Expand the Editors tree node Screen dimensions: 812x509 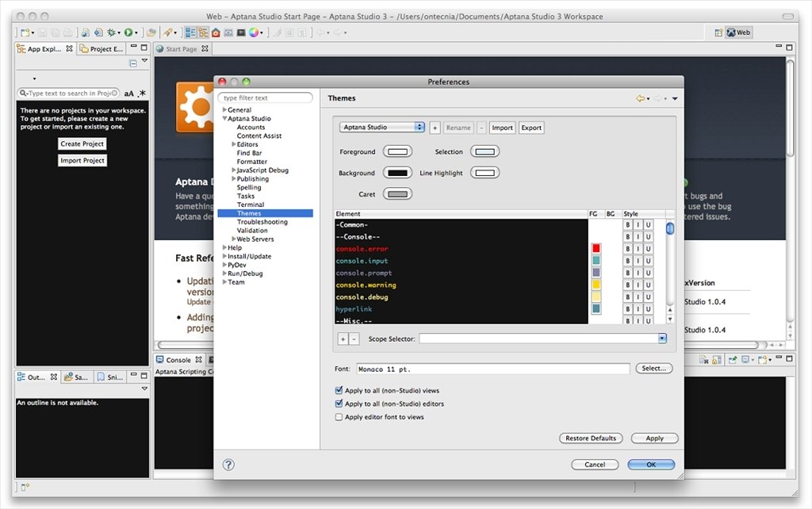[234, 144]
